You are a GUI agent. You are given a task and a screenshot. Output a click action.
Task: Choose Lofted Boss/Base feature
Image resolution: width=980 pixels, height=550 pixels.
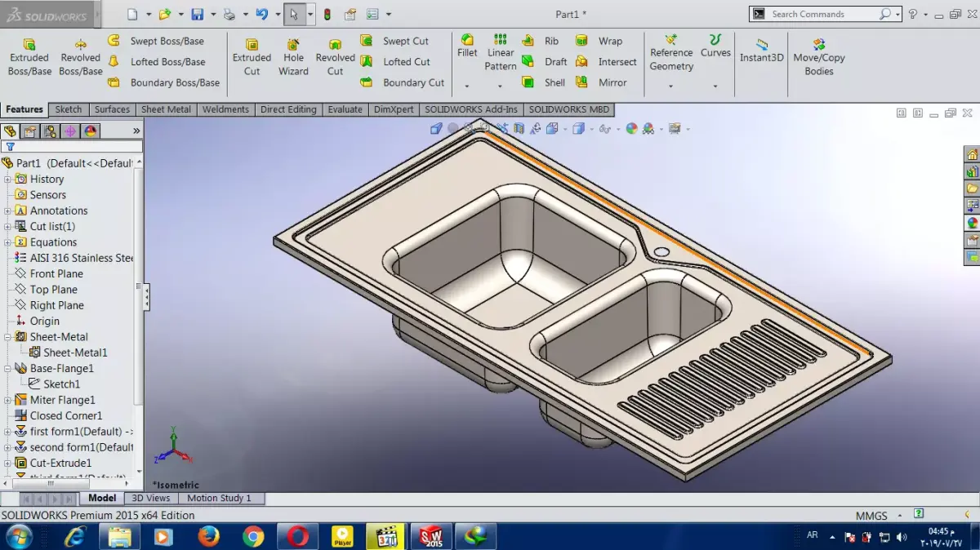[157, 61]
